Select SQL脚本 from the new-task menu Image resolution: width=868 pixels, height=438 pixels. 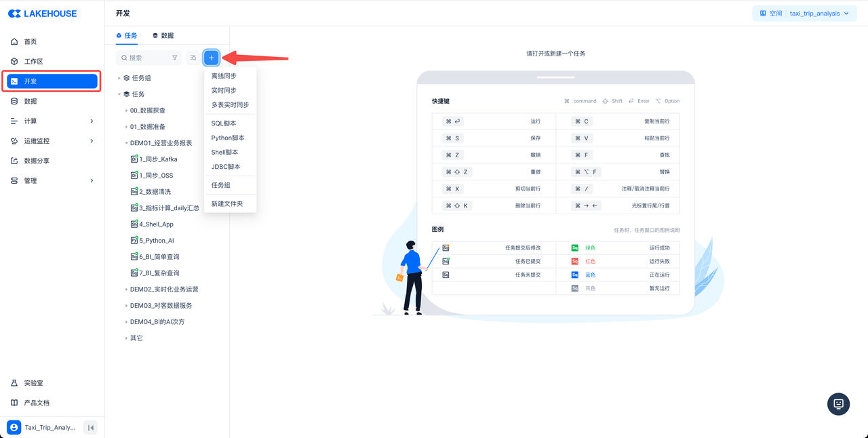click(x=224, y=123)
